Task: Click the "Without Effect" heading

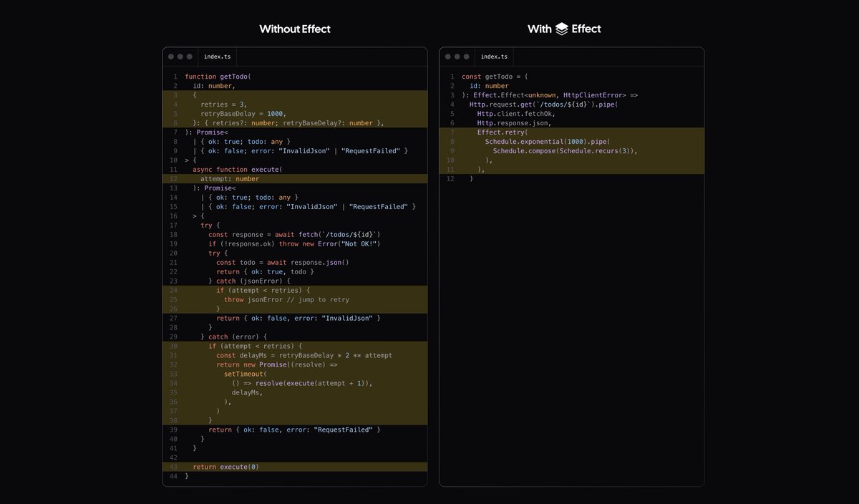Action: [x=295, y=29]
